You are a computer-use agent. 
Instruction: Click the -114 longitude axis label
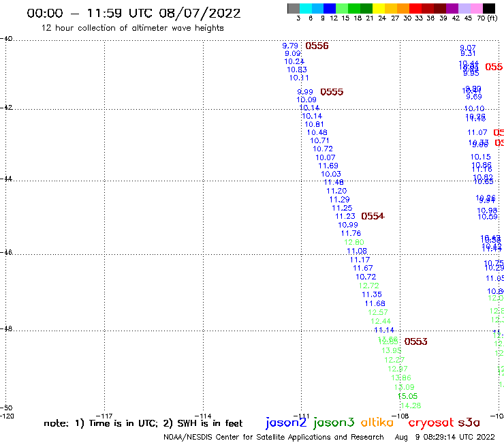click(203, 416)
